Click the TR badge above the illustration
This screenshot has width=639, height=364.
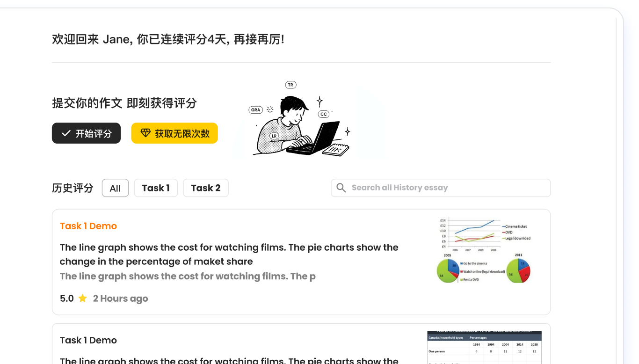pyautogui.click(x=290, y=85)
